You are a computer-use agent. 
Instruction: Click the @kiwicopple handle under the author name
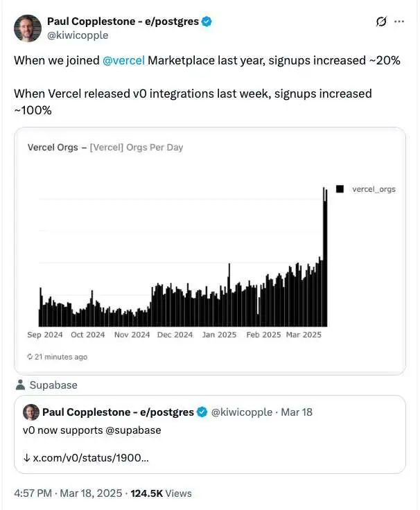click(78, 35)
